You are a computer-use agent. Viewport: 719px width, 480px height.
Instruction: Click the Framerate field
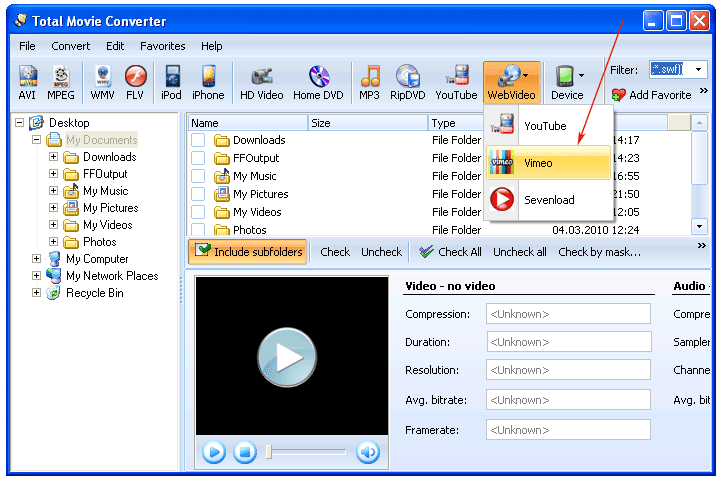pos(569,430)
